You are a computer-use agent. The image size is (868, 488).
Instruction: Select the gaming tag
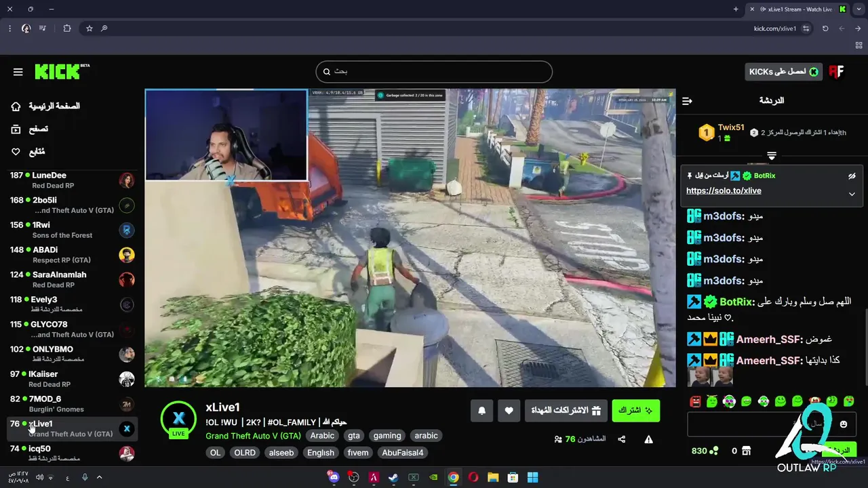tap(387, 436)
